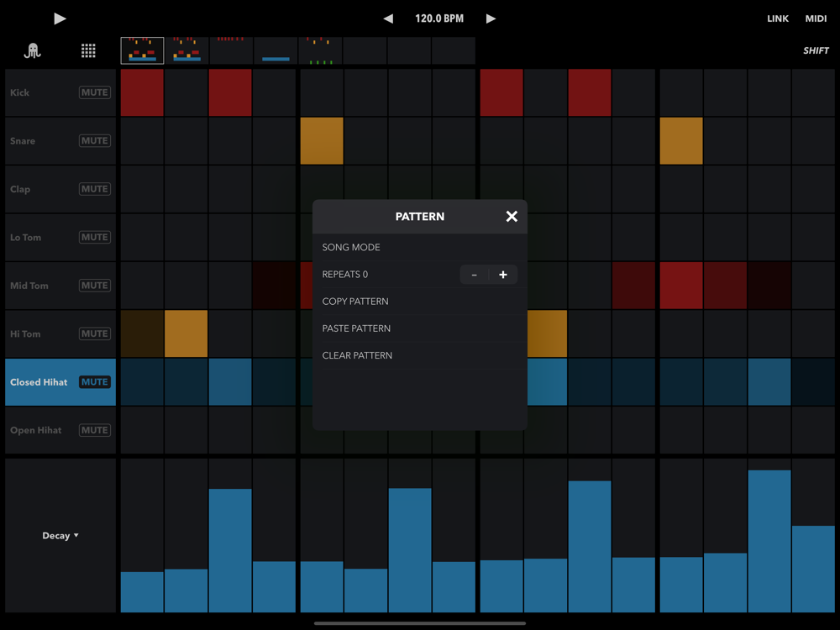The width and height of the screenshot is (840, 630).
Task: Choose Clear Pattern option
Action: pos(357,355)
